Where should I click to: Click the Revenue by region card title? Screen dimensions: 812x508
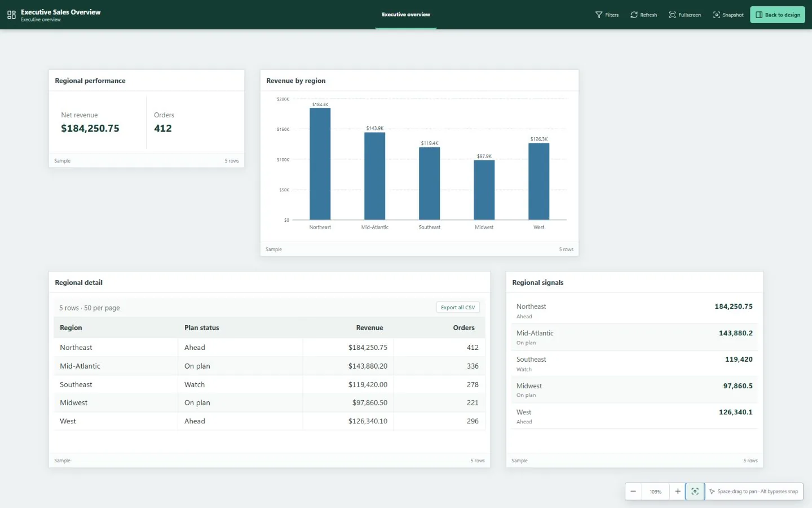click(x=296, y=81)
